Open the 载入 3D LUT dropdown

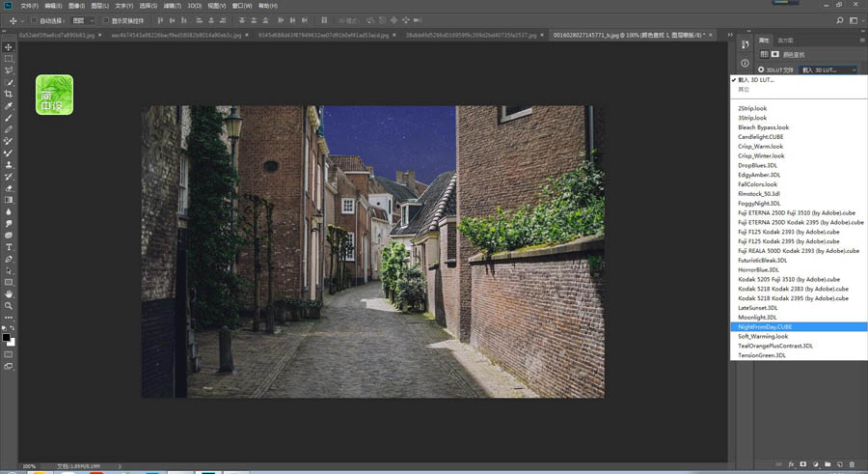827,70
